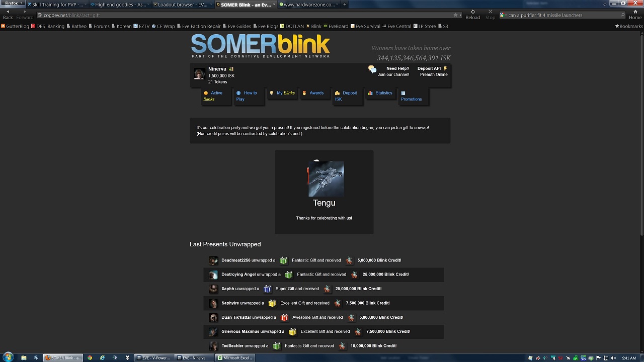Viewport: 644px width, 362px height.
Task: Click the browser Stop button
Action: click(490, 14)
